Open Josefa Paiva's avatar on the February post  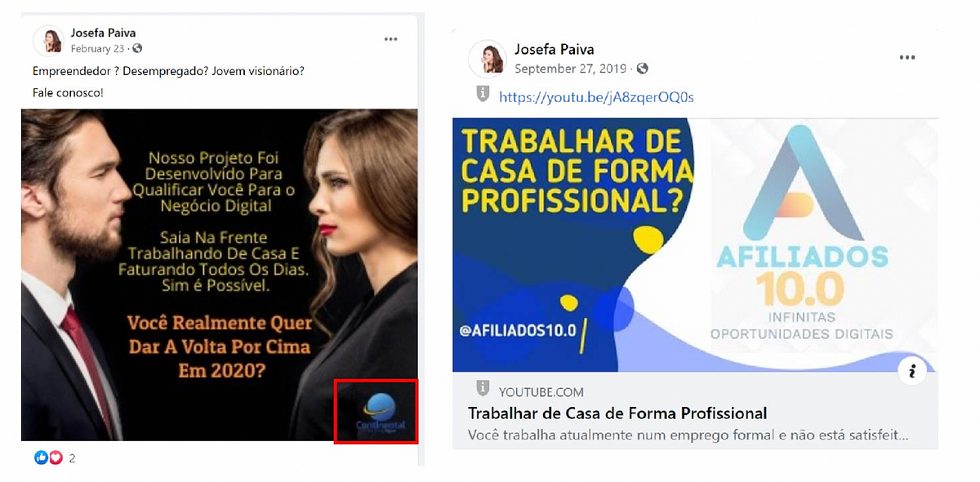[x=49, y=40]
